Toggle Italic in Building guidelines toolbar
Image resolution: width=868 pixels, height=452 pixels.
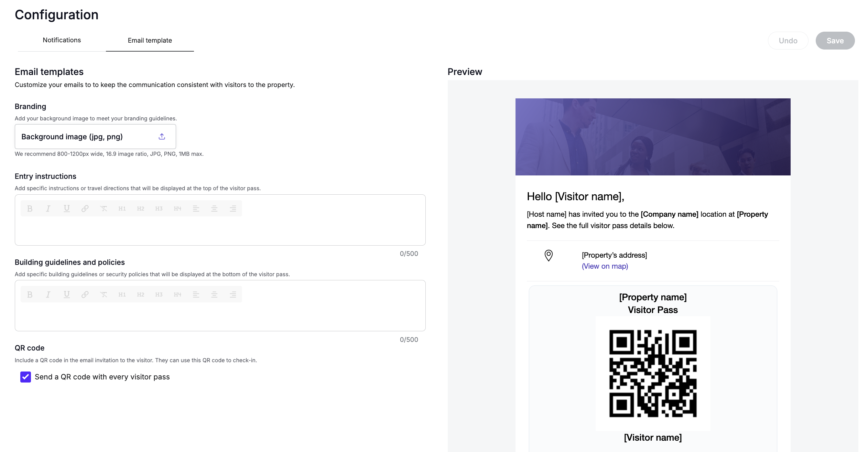pyautogui.click(x=48, y=294)
